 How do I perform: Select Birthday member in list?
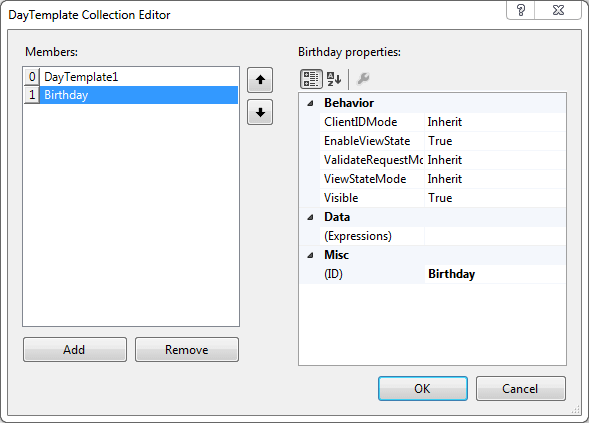point(139,95)
